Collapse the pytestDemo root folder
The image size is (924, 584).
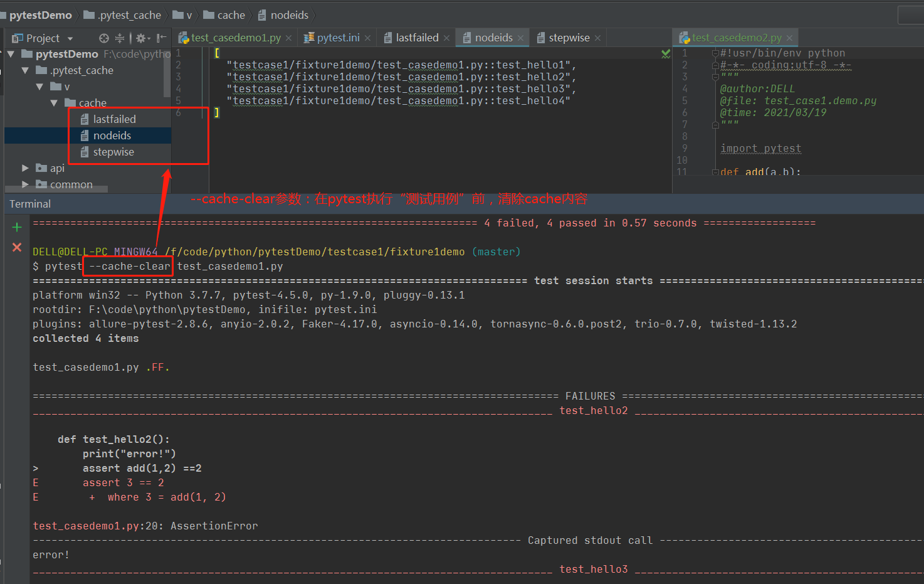click(11, 55)
